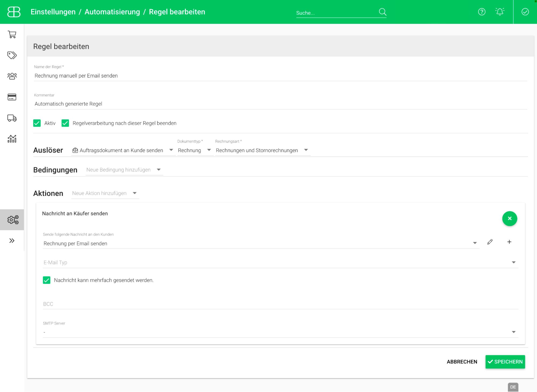The width and height of the screenshot is (537, 392).
Task: Open the Dokumenttyp Rechnung dropdown
Action: click(x=194, y=150)
